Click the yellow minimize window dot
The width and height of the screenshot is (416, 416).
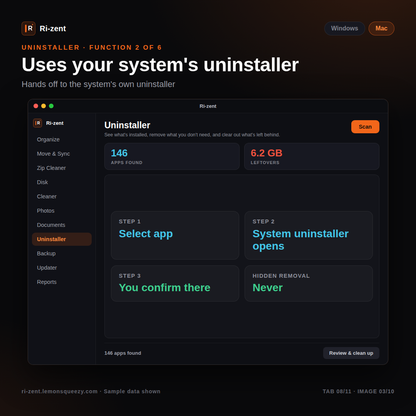click(43, 106)
